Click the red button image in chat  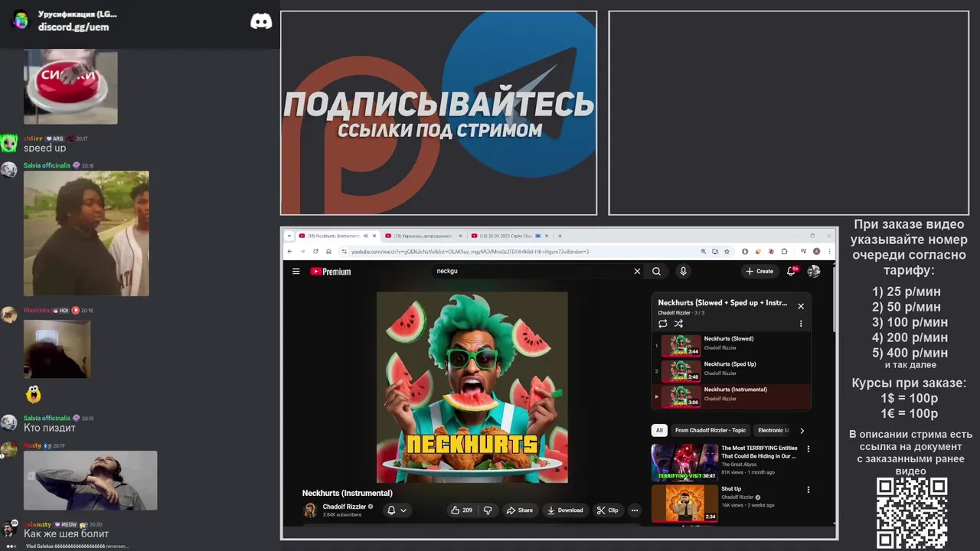click(70, 87)
